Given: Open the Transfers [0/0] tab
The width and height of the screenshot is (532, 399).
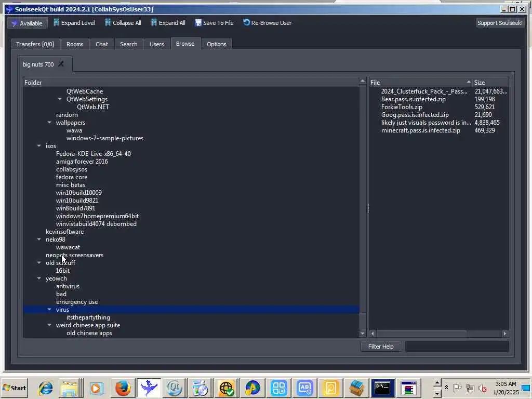Looking at the screenshot, I should click(35, 44).
